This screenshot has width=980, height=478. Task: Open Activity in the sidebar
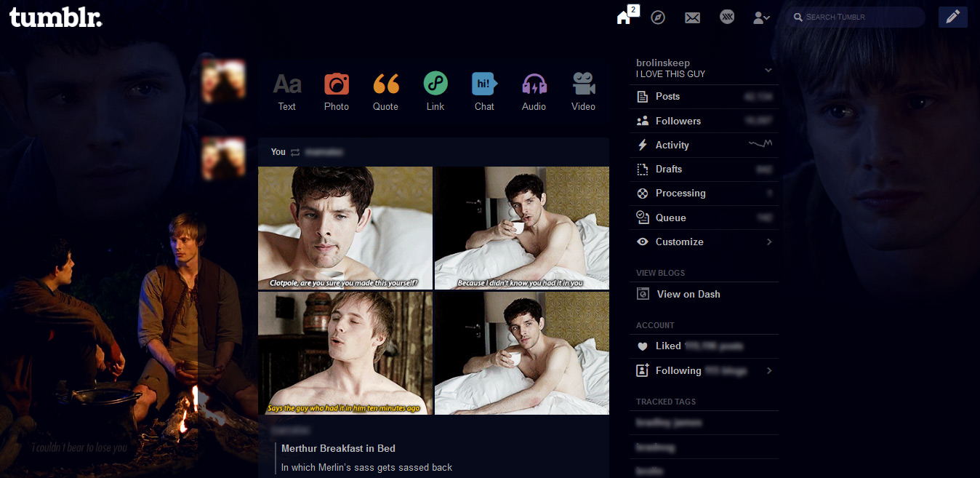(704, 145)
